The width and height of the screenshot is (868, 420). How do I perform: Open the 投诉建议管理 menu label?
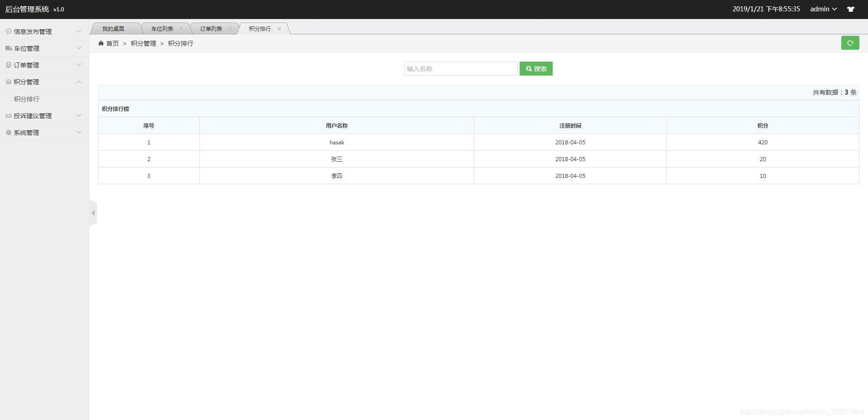(x=33, y=116)
